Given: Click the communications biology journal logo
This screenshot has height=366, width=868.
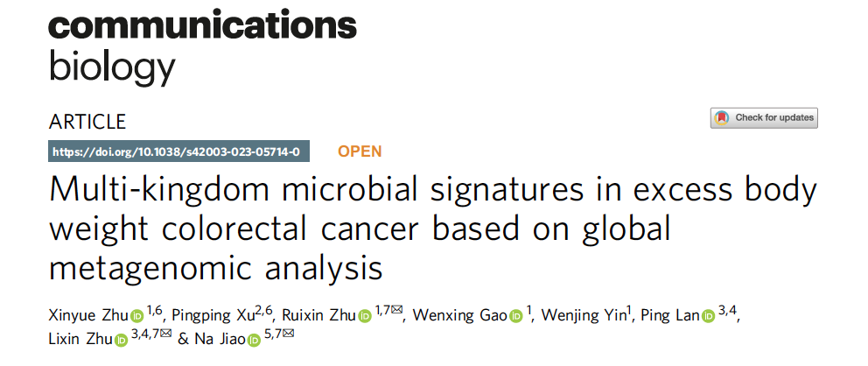Looking at the screenshot, I should [201, 44].
